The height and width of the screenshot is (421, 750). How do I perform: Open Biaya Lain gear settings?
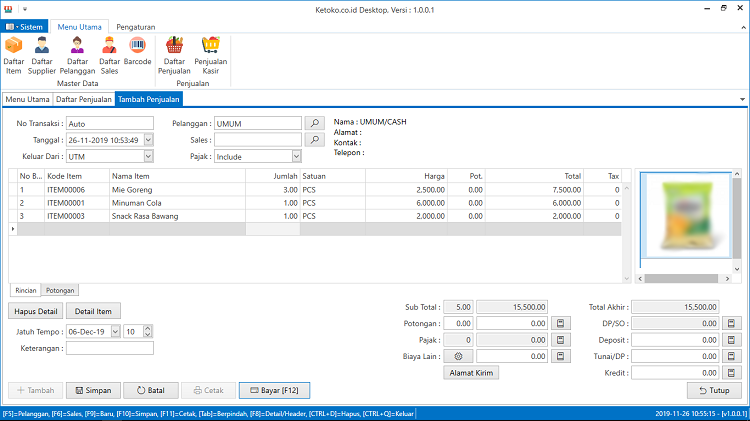[x=458, y=356]
